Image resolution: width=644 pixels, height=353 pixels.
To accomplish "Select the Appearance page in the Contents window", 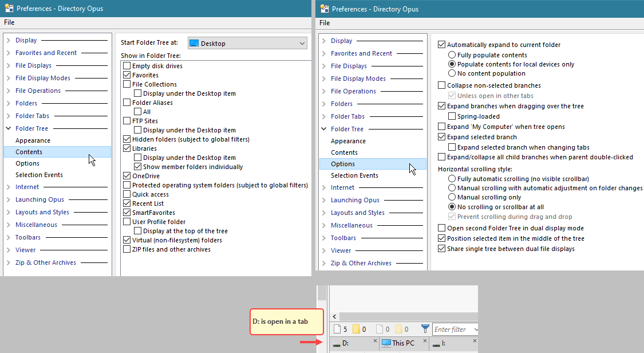I will (x=33, y=140).
